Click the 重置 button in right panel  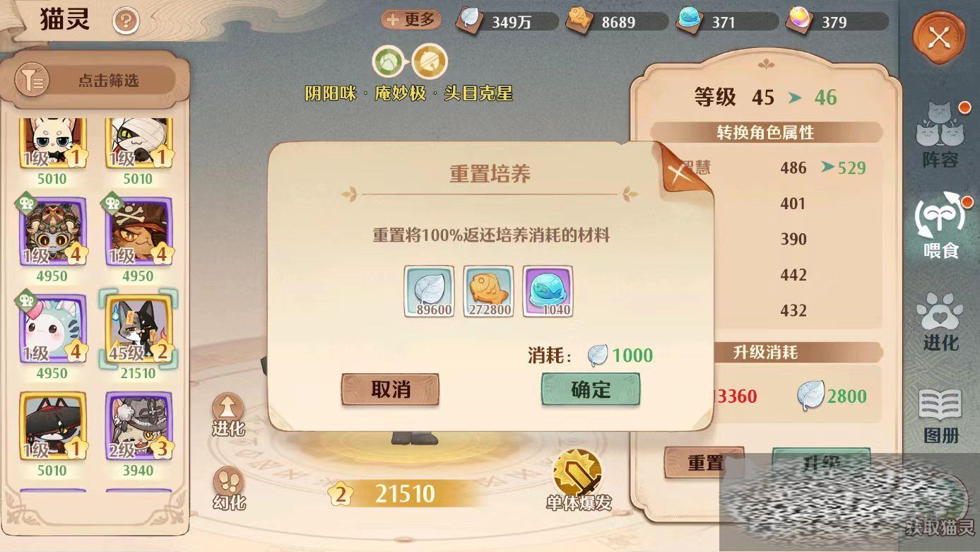point(704,463)
